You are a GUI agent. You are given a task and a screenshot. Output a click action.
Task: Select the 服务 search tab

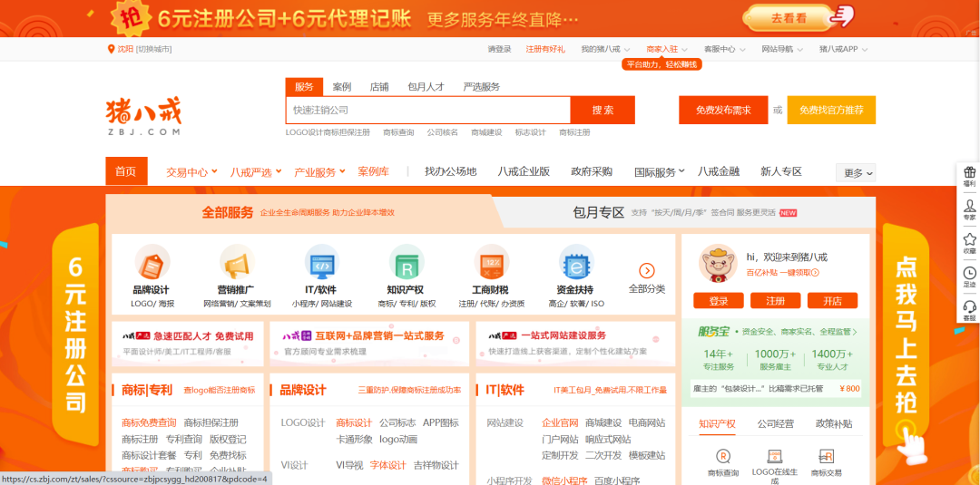click(x=304, y=87)
